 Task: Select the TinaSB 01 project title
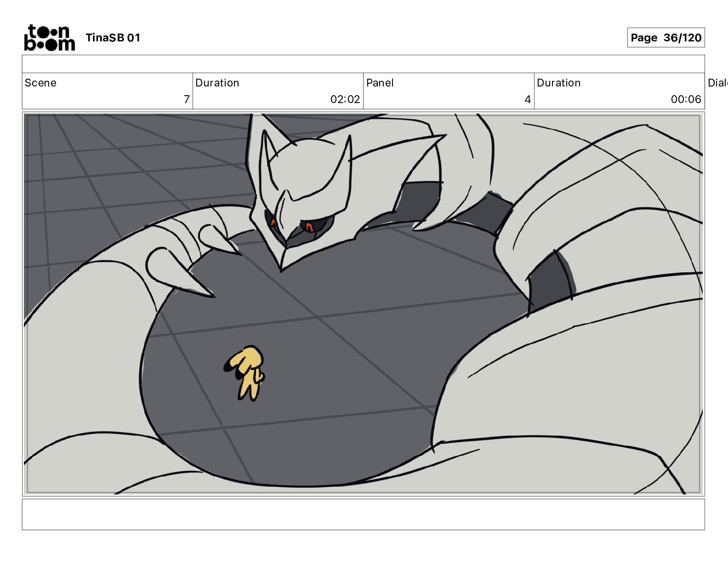113,38
